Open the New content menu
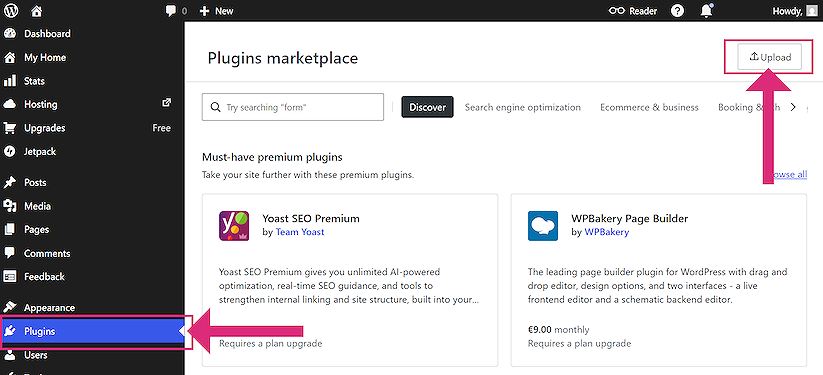 click(x=217, y=11)
